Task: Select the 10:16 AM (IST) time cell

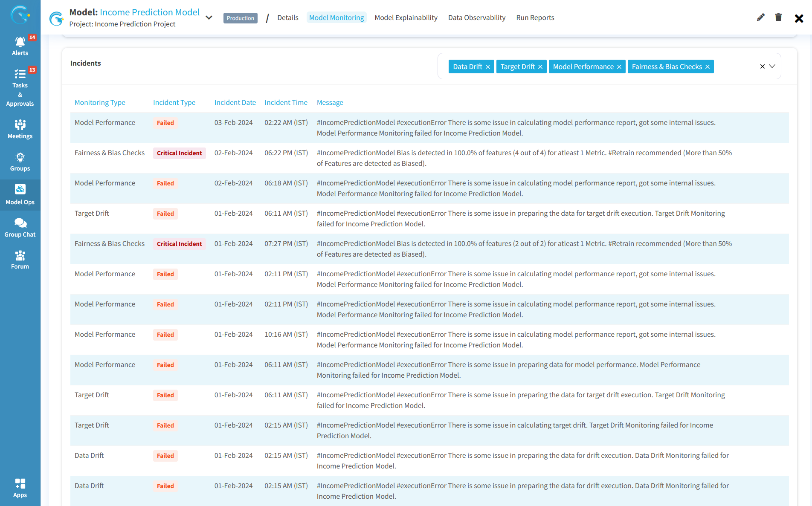Action: point(286,335)
